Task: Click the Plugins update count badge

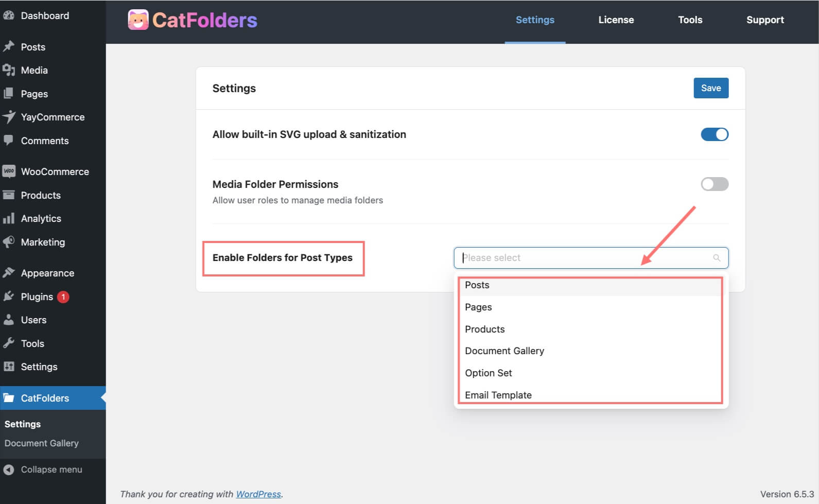Action: (62, 297)
